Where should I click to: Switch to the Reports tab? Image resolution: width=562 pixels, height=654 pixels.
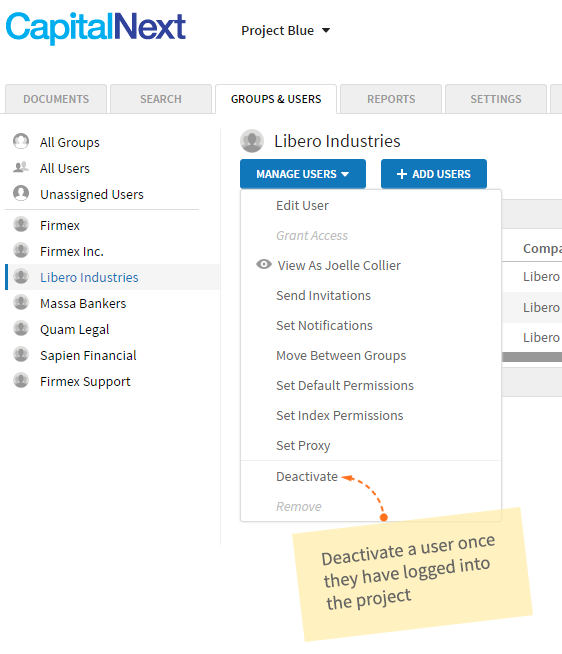coord(391,99)
